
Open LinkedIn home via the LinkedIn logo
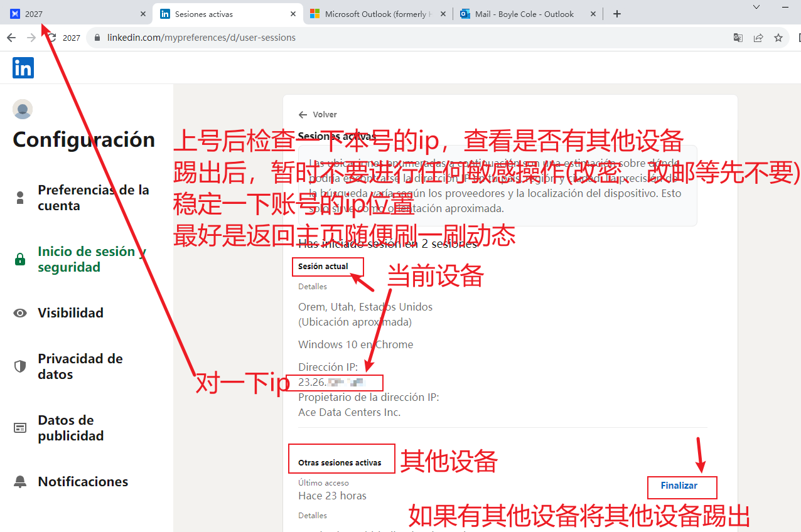[23, 68]
